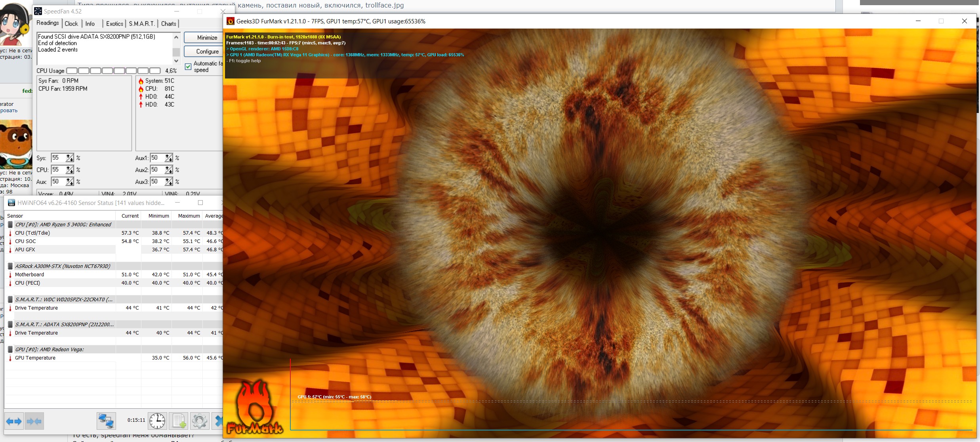Open the S.M.A.R.T. tab in SpeedFan
980x442 pixels.
point(141,24)
